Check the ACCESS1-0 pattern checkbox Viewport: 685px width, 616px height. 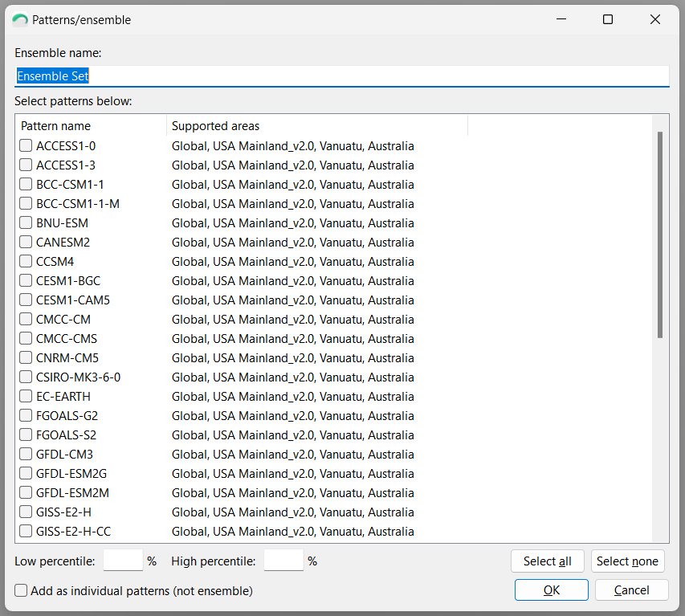26,145
